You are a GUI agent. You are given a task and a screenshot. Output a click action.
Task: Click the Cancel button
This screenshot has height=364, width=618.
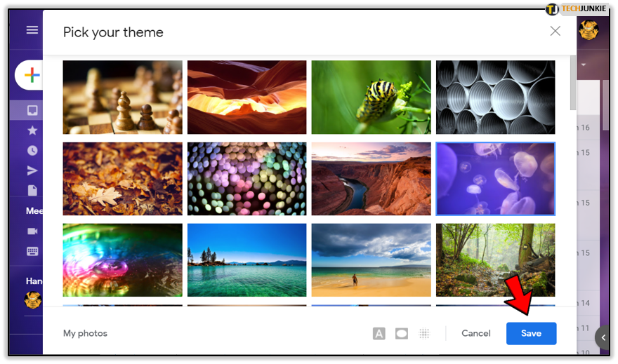475,333
